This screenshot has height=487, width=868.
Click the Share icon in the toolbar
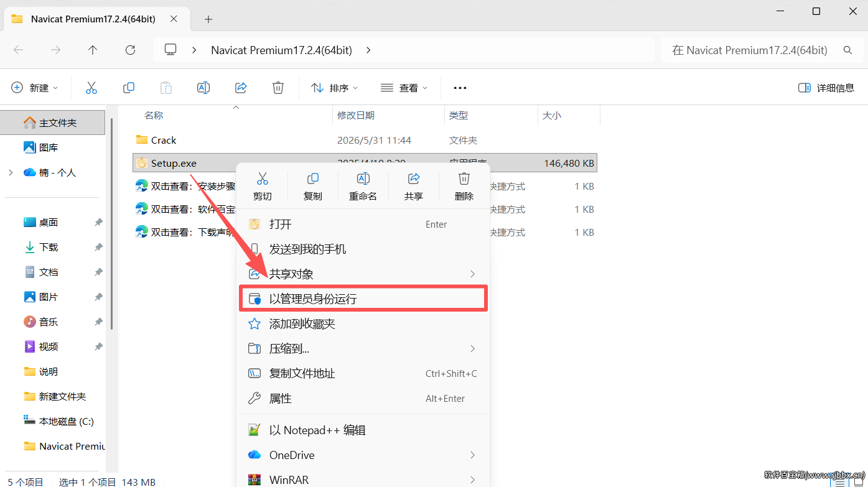(x=241, y=88)
